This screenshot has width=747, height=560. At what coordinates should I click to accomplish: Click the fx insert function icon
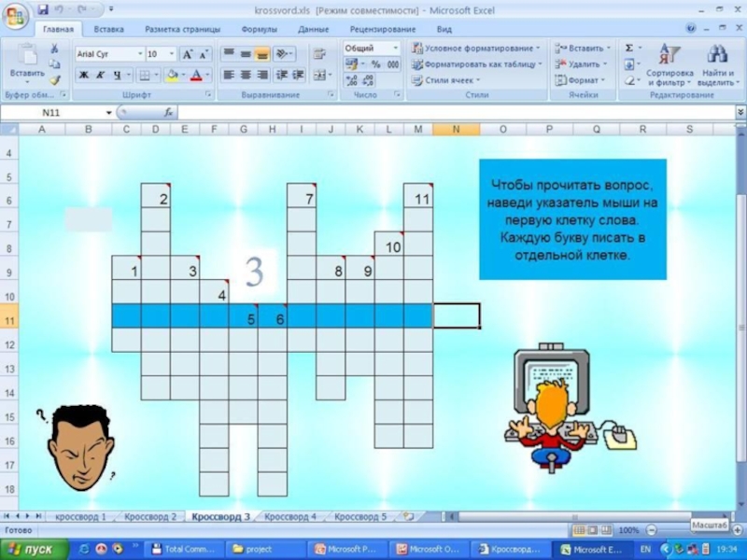coord(168,112)
